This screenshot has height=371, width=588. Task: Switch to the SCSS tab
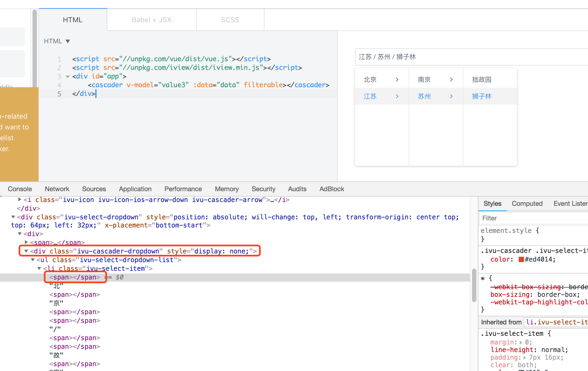click(x=230, y=19)
